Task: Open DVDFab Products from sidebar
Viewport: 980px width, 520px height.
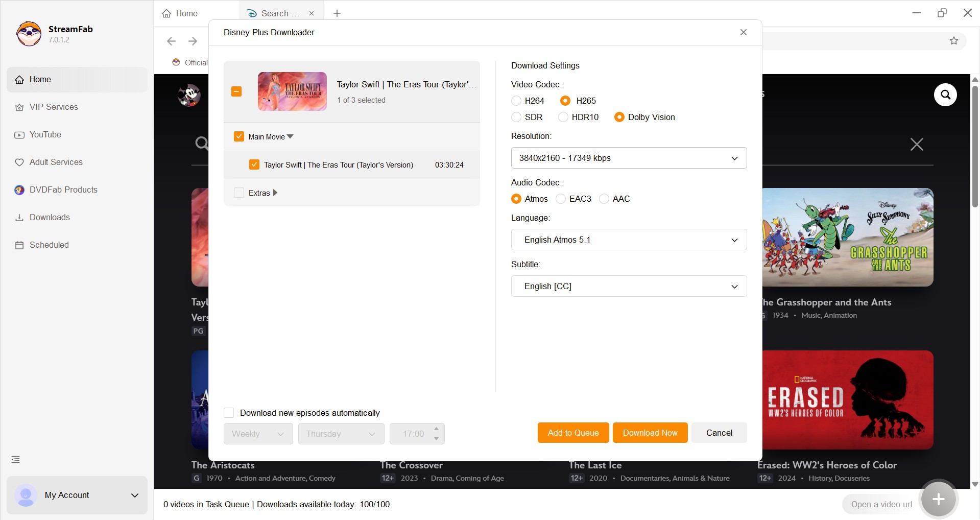Action: [x=63, y=190]
